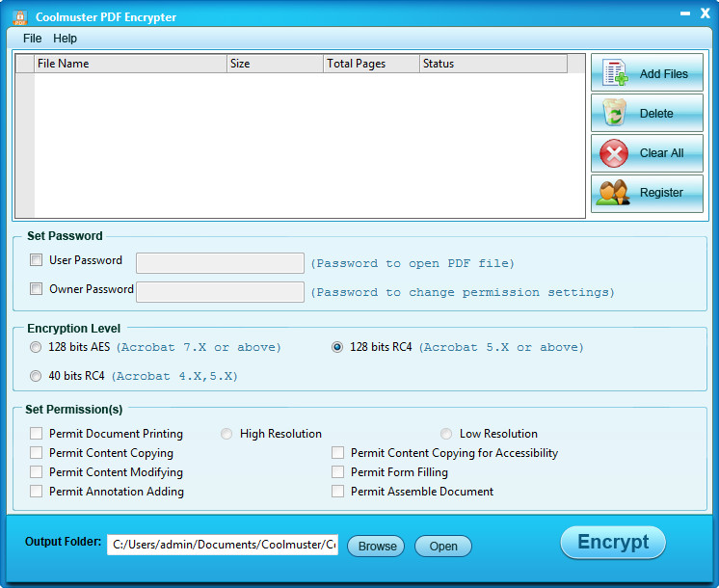
Task: Click the Status column header
Action: click(x=493, y=64)
